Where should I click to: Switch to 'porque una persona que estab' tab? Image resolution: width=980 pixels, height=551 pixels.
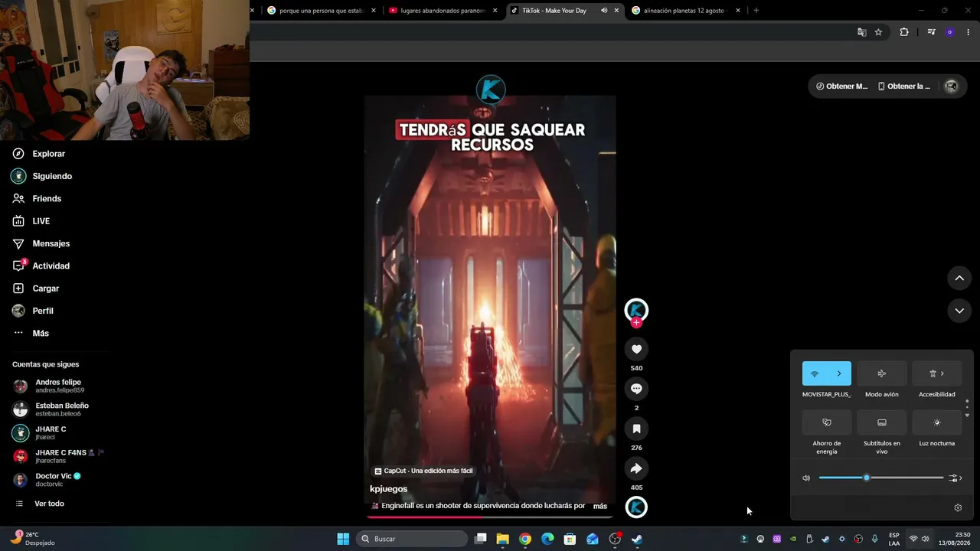[321, 11]
